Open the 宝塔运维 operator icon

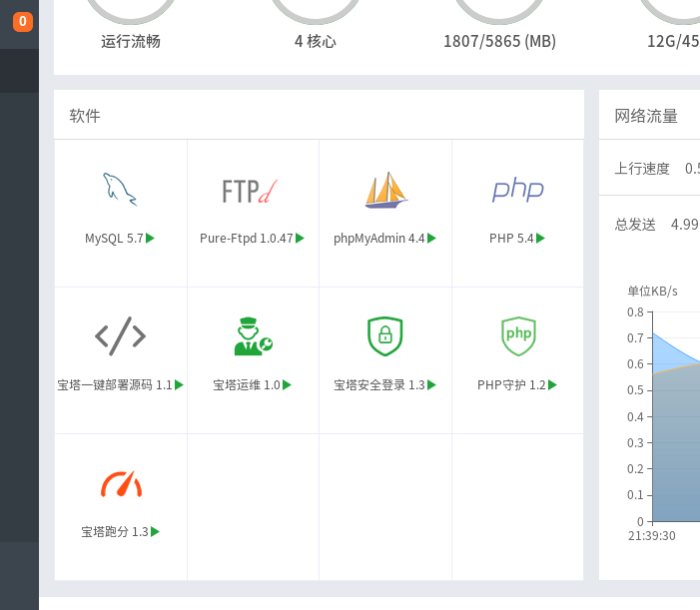253,336
